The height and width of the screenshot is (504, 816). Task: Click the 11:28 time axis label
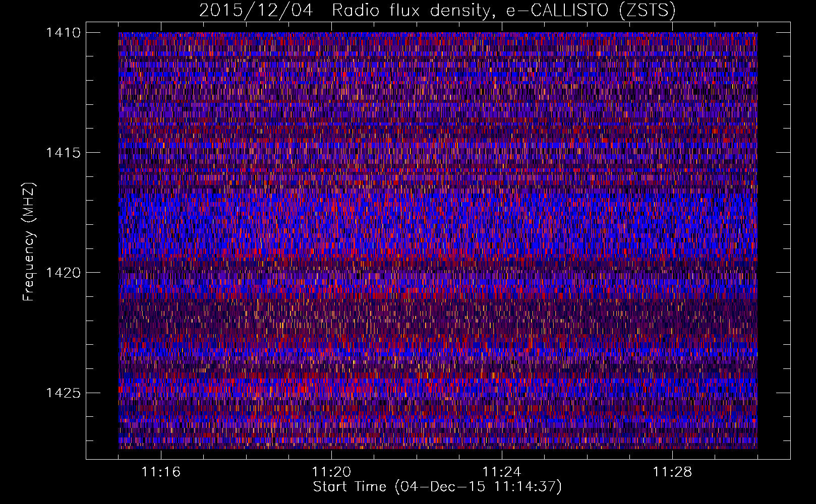(672, 472)
